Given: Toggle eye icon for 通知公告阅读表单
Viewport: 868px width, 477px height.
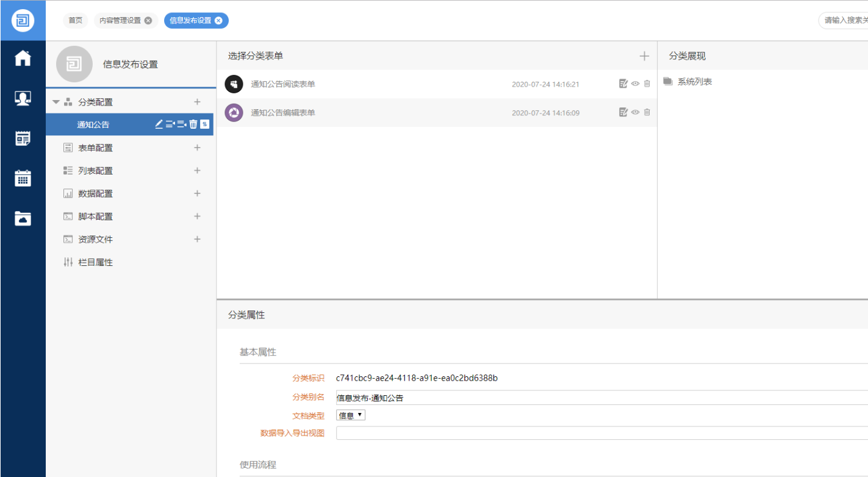Looking at the screenshot, I should (635, 84).
